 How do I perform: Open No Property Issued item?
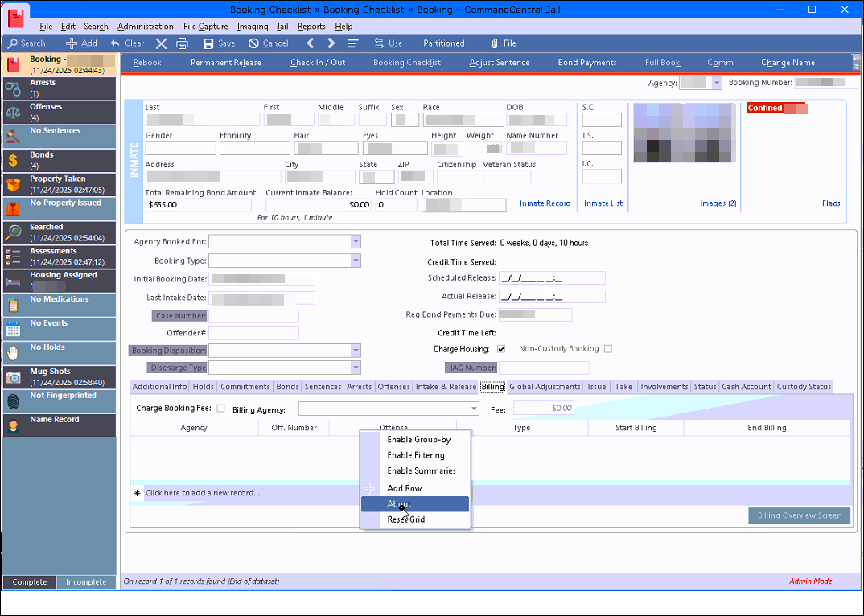pos(60,209)
